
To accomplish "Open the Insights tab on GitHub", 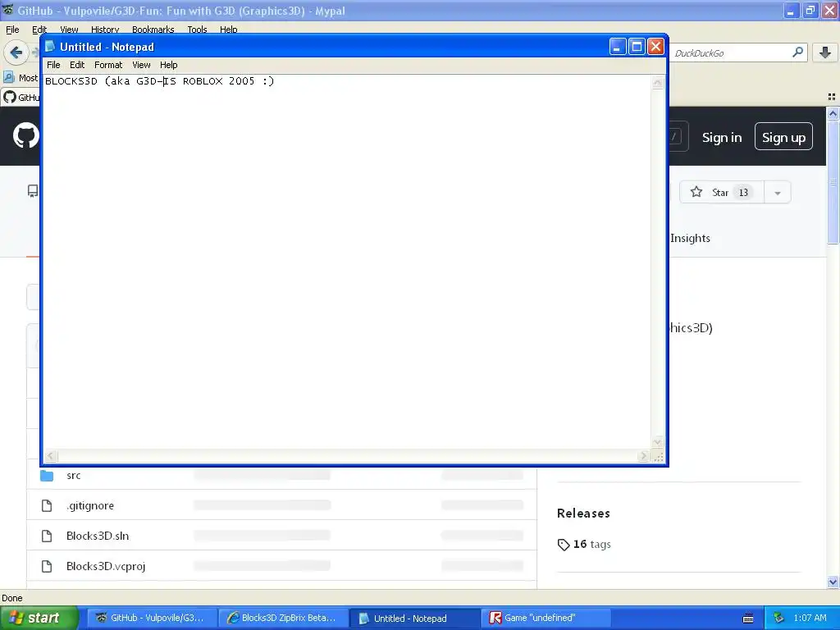I will [690, 239].
